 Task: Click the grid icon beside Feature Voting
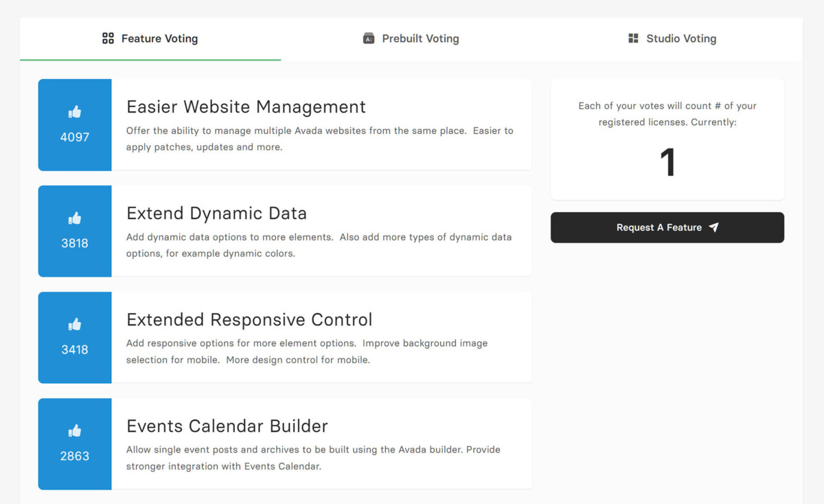click(108, 38)
